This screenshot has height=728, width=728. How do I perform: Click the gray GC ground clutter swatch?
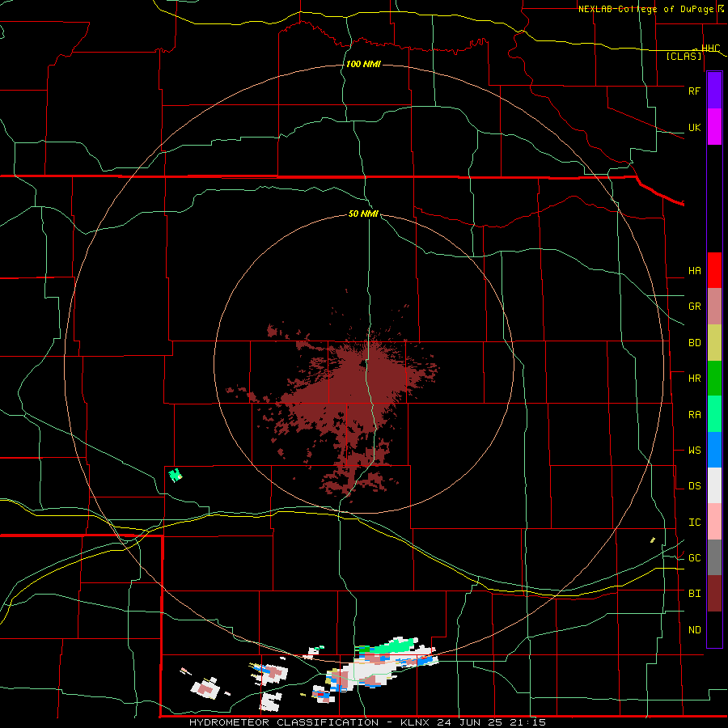[x=714, y=557]
